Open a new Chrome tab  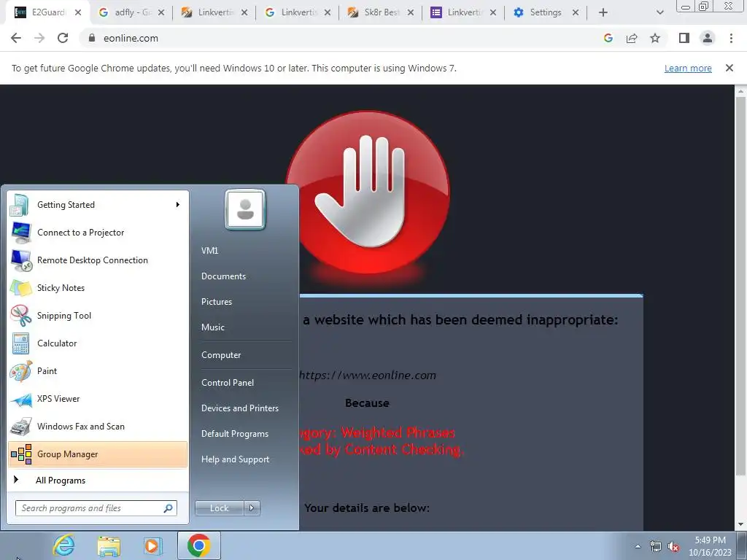603,13
